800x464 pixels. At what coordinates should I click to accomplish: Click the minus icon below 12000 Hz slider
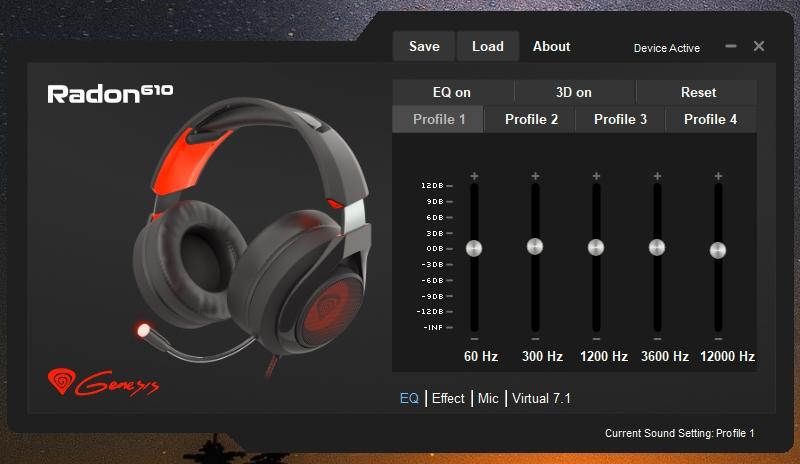click(x=718, y=339)
